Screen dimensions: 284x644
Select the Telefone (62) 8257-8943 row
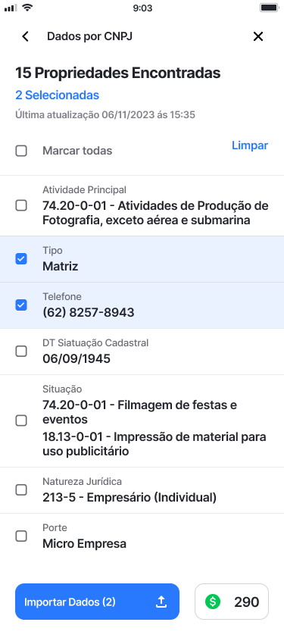(x=142, y=305)
